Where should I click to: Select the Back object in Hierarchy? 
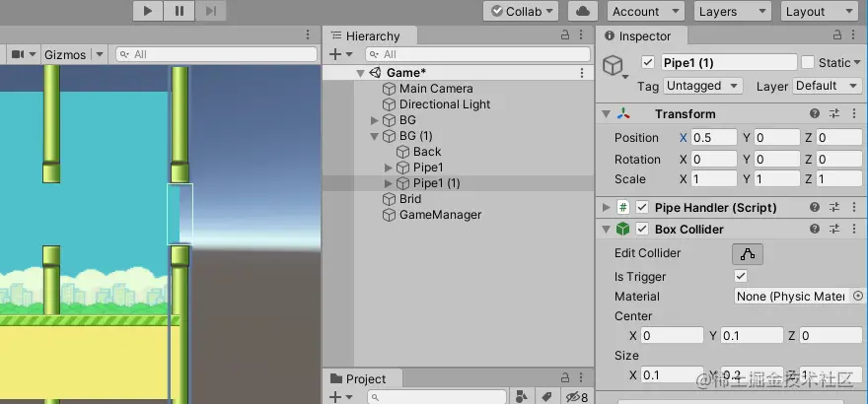pos(427,152)
